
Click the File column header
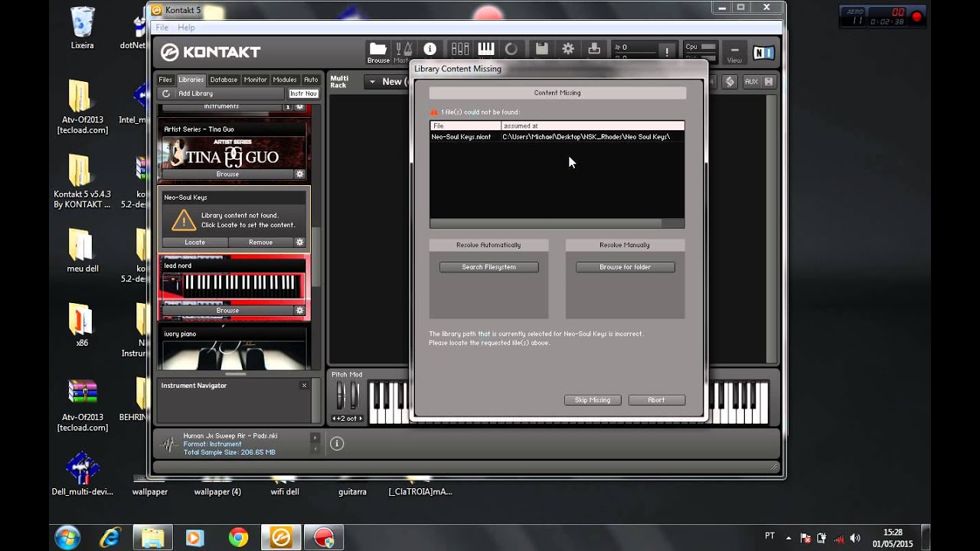tap(465, 126)
